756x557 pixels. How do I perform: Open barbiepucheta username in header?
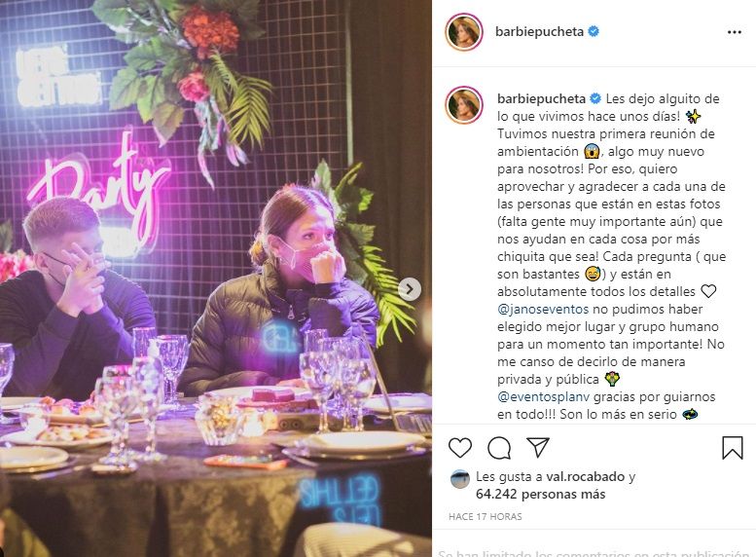point(540,32)
